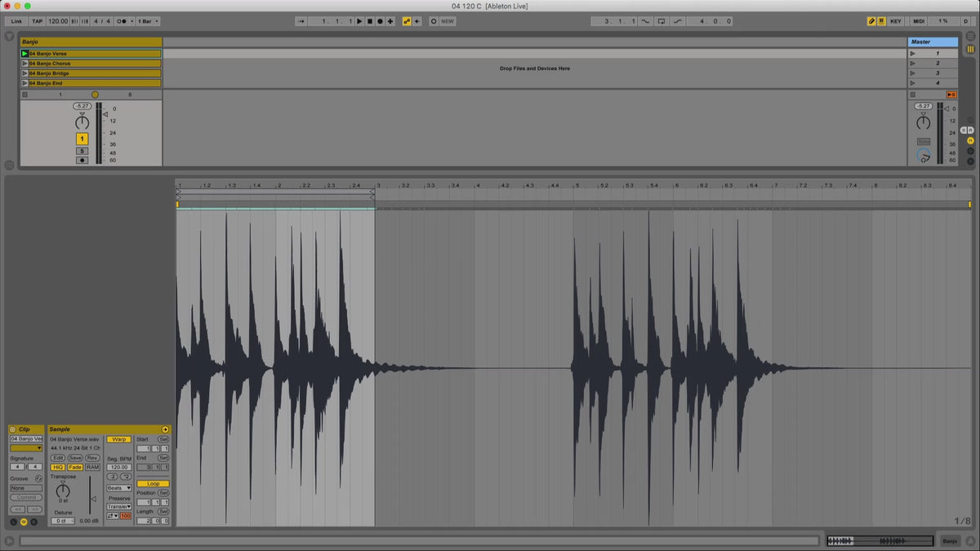Toggle Banjo track activator 1
The image size is (980, 551).
tap(82, 139)
